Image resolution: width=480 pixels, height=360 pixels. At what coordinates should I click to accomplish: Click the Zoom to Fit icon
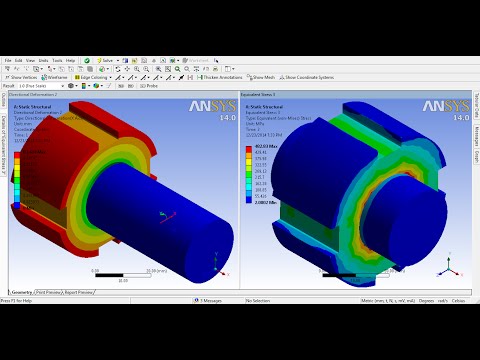[x=168, y=69]
